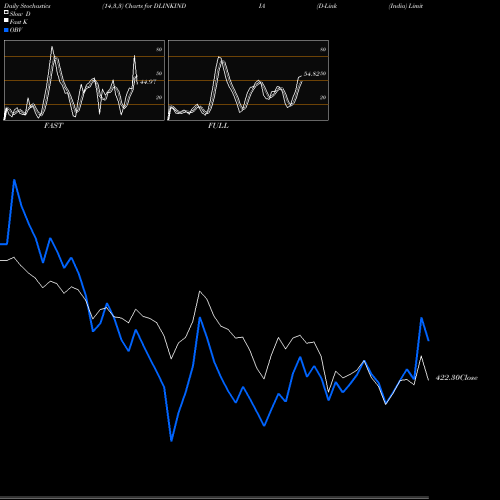The image size is (500, 500).
Task: Click the 80 level label in FULL chart
Action: pos(323,49)
